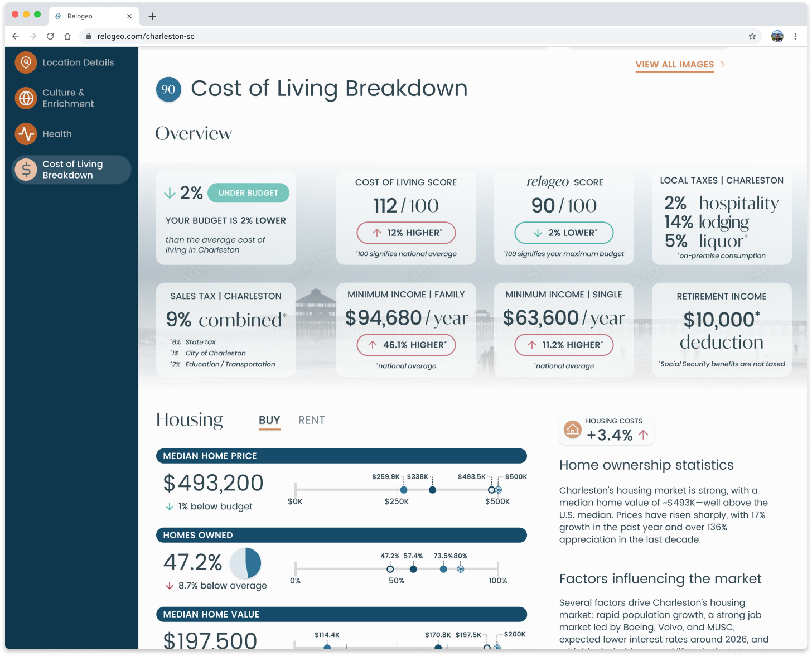
Task: Open Location Details sidebar icon
Action: click(26, 62)
